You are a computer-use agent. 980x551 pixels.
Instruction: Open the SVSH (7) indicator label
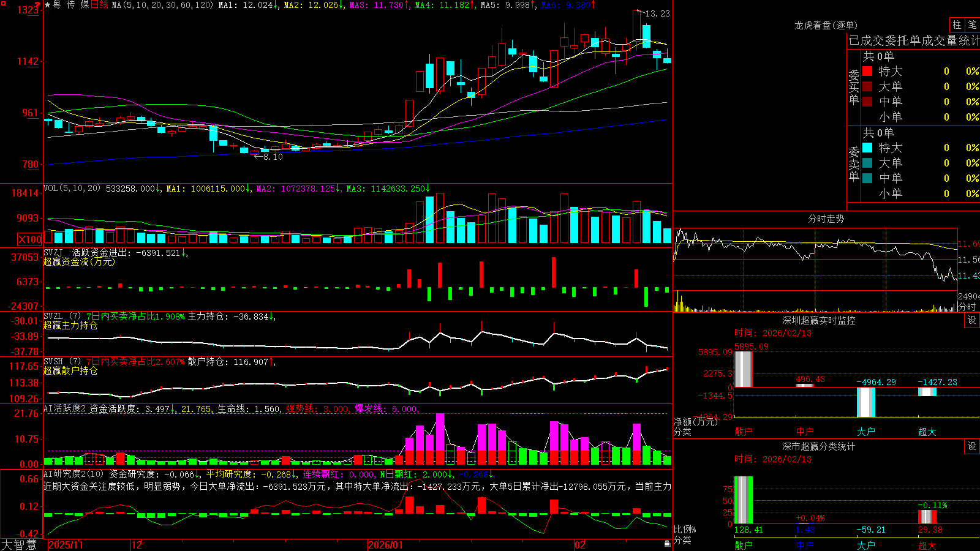(62, 361)
